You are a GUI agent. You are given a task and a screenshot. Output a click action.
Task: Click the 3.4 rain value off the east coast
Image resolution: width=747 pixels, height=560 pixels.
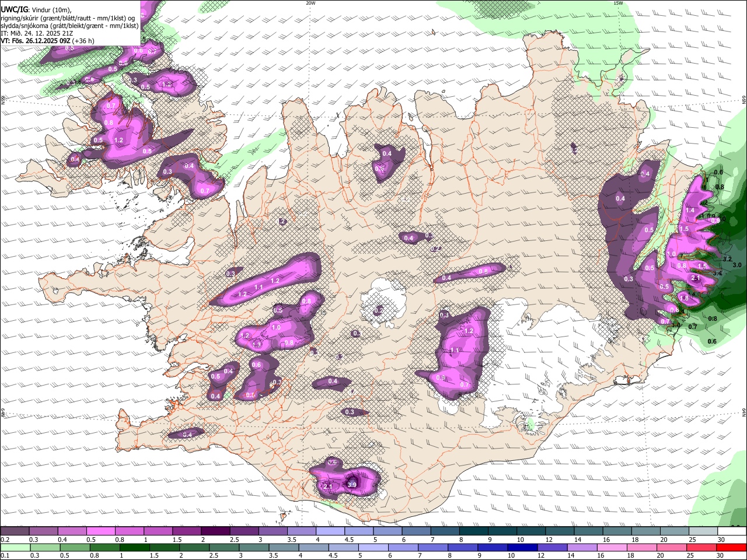coord(717,273)
